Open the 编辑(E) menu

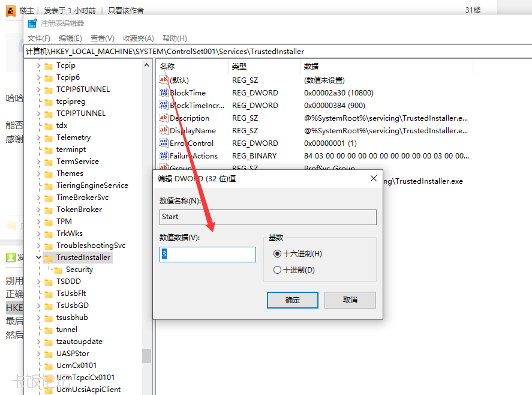click(70, 38)
